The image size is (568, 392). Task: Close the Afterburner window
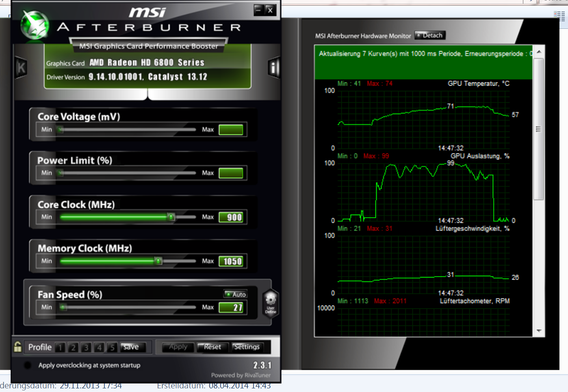pyautogui.click(x=270, y=10)
